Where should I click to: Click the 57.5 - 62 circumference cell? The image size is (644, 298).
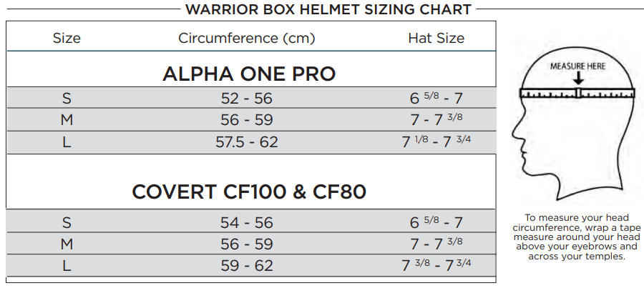click(x=246, y=141)
